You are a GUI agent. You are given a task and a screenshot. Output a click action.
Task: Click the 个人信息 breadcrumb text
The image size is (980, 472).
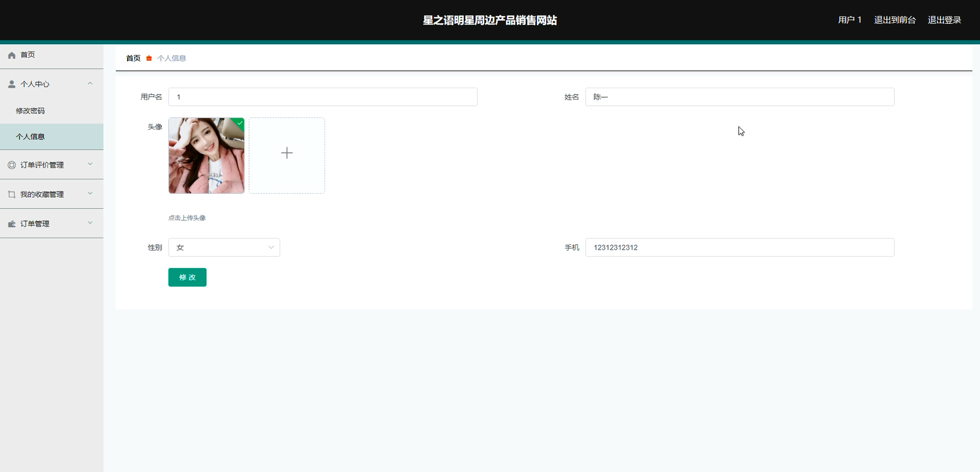point(172,58)
